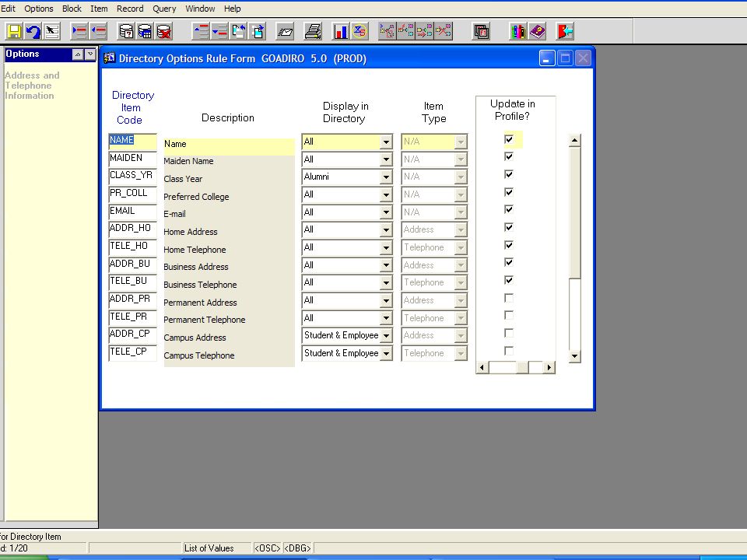Click the Enter Query database icon
The image size is (747, 560).
126,32
